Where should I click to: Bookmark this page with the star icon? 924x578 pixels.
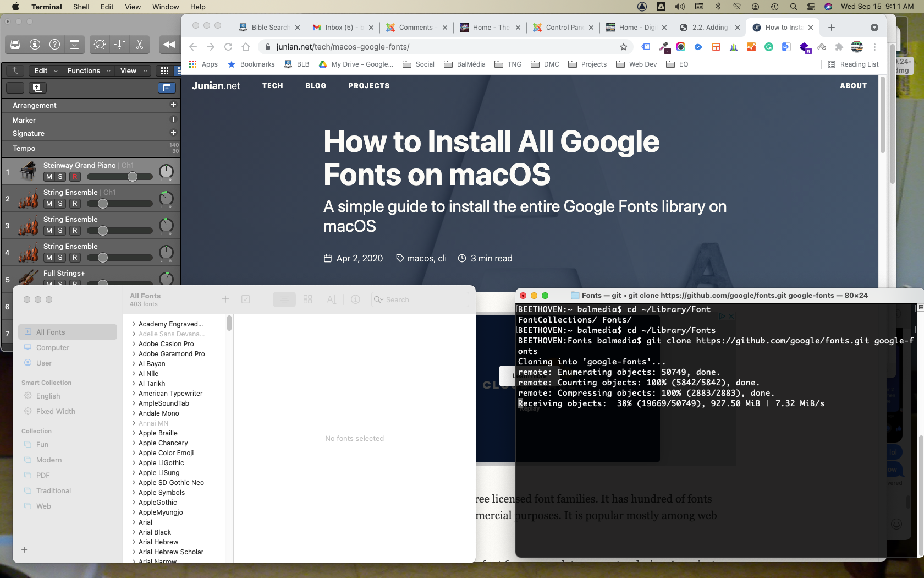tap(624, 47)
